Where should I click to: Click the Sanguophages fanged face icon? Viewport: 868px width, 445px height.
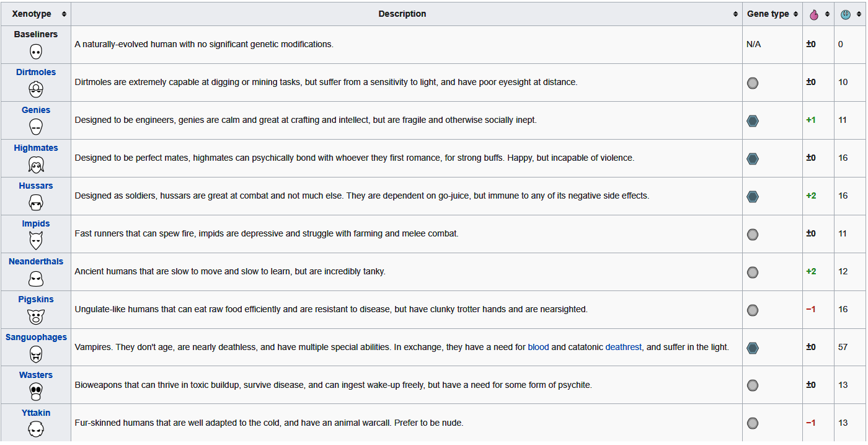(x=36, y=354)
